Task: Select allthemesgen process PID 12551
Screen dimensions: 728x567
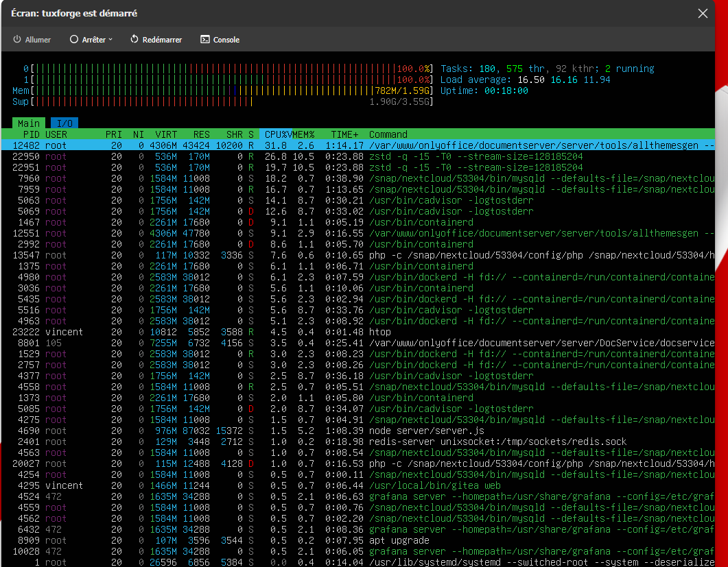Action: (x=358, y=233)
